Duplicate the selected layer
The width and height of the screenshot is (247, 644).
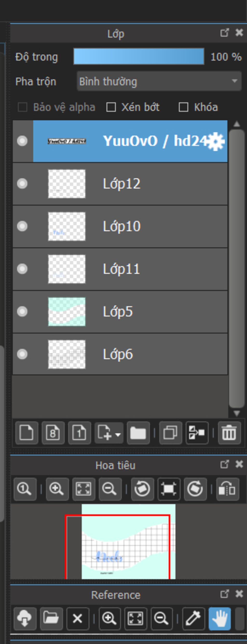pos(171,433)
